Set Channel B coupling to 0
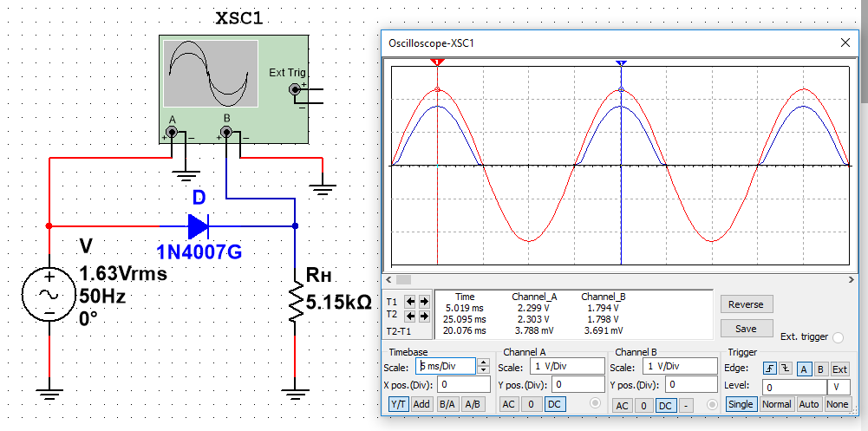Viewport: 868px width, 431px height. coord(643,406)
